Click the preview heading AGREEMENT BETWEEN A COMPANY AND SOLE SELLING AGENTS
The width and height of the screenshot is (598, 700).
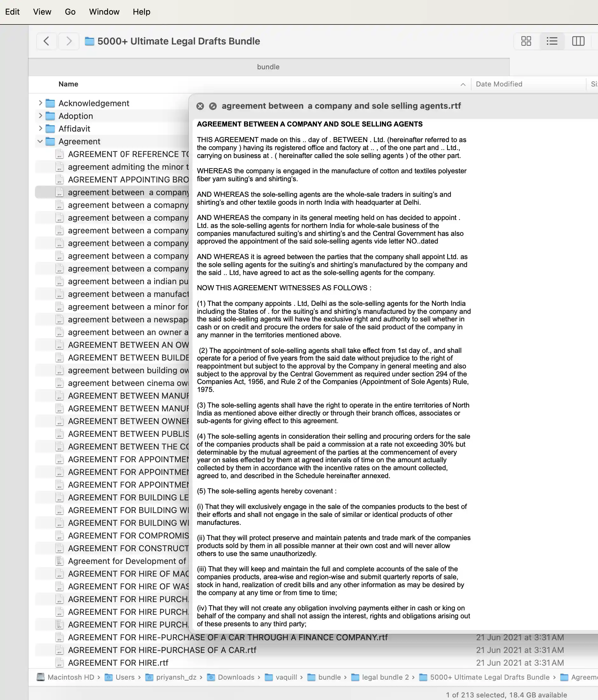[x=309, y=124]
